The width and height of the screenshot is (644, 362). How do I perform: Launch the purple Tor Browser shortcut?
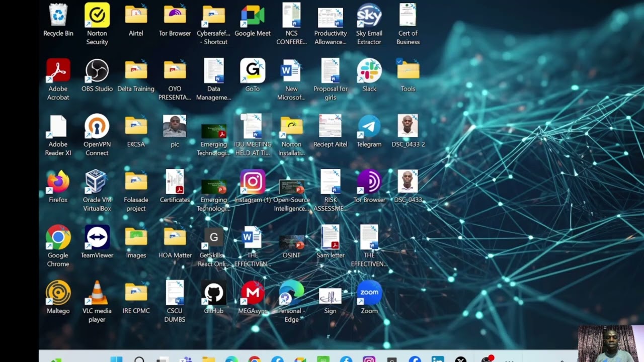click(x=369, y=182)
